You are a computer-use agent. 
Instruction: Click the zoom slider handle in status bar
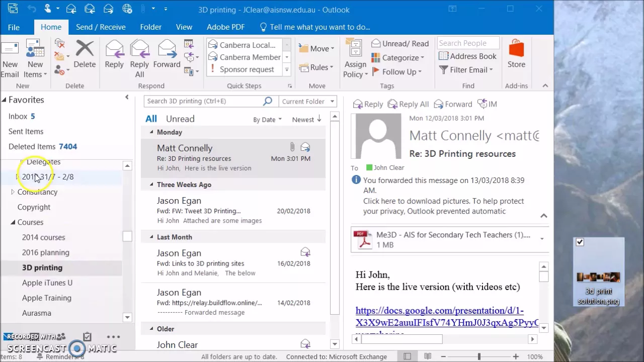pyautogui.click(x=479, y=356)
